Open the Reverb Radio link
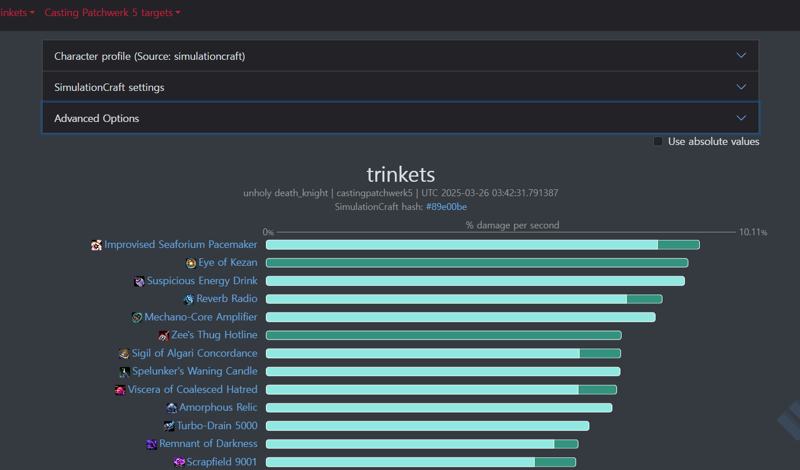 [227, 299]
